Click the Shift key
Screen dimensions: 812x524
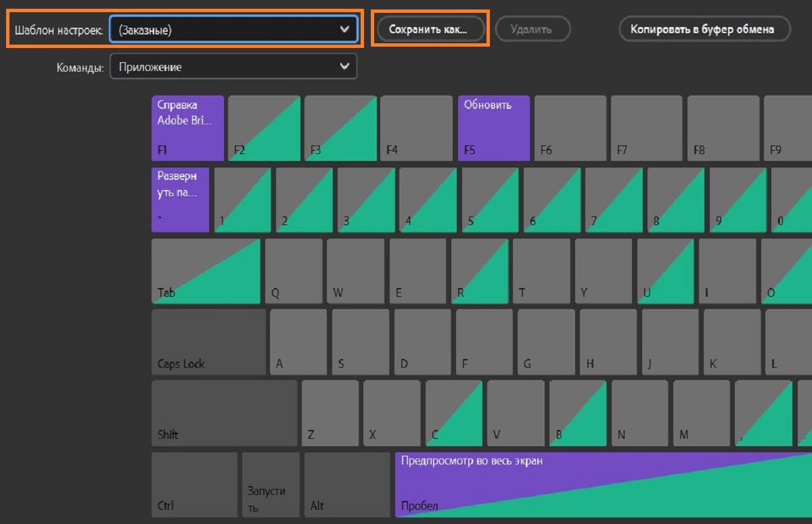point(224,413)
